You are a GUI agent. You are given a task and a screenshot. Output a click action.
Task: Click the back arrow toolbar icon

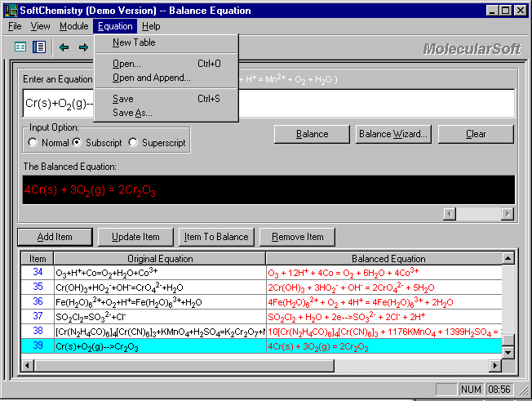(x=64, y=47)
